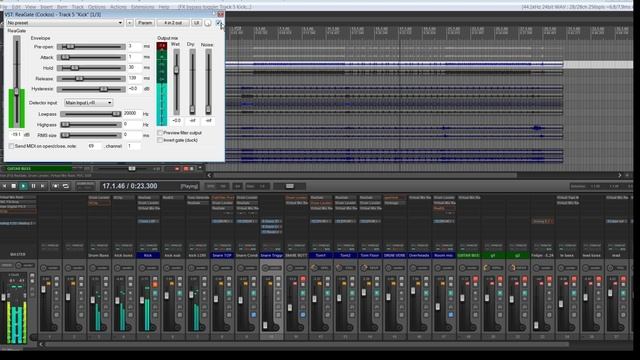Select the Tom Floor mixer strip name
The image size is (640, 360).
click(x=369, y=256)
